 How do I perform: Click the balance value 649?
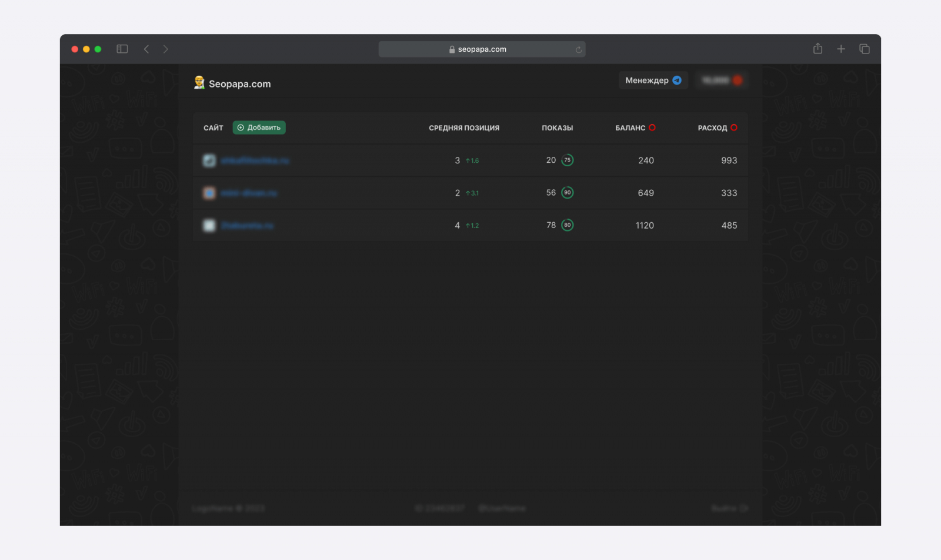(646, 193)
